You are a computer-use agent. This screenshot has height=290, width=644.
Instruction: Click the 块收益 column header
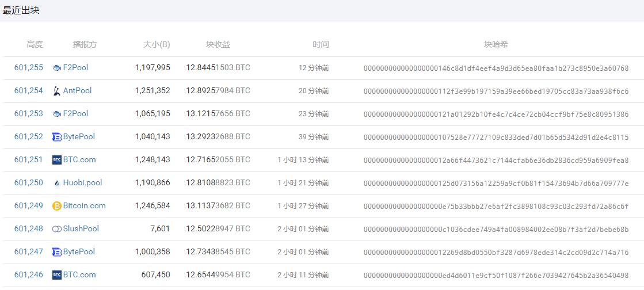[218, 45]
